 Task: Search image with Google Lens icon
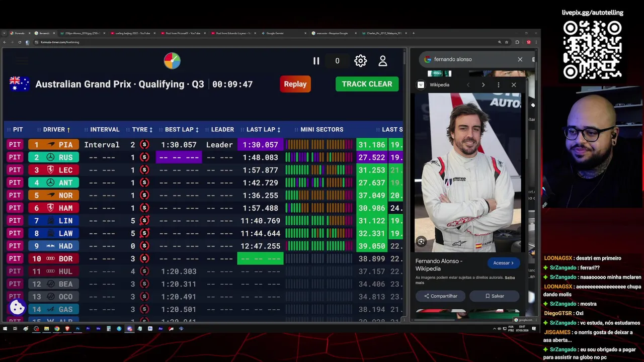coord(421,242)
